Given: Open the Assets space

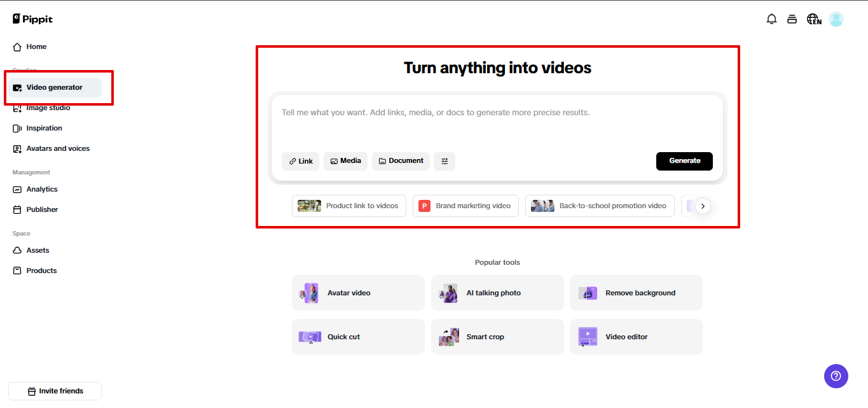Looking at the screenshot, I should click(x=36, y=250).
